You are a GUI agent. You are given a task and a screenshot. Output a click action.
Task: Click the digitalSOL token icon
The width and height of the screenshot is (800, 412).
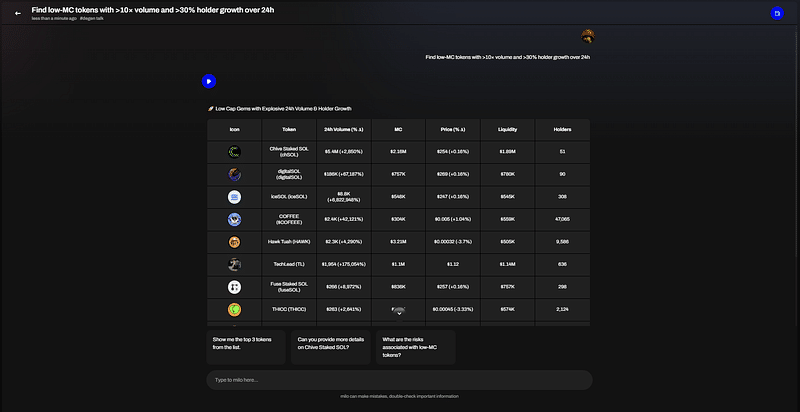click(234, 174)
